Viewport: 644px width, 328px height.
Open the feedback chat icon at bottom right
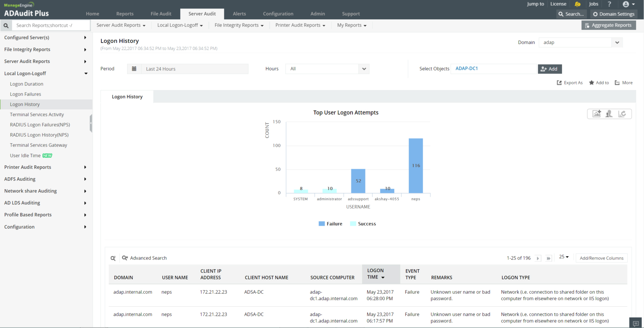(x=636, y=323)
